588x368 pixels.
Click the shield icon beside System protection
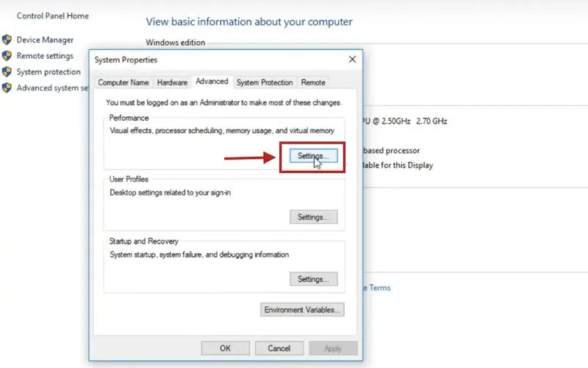7,71
